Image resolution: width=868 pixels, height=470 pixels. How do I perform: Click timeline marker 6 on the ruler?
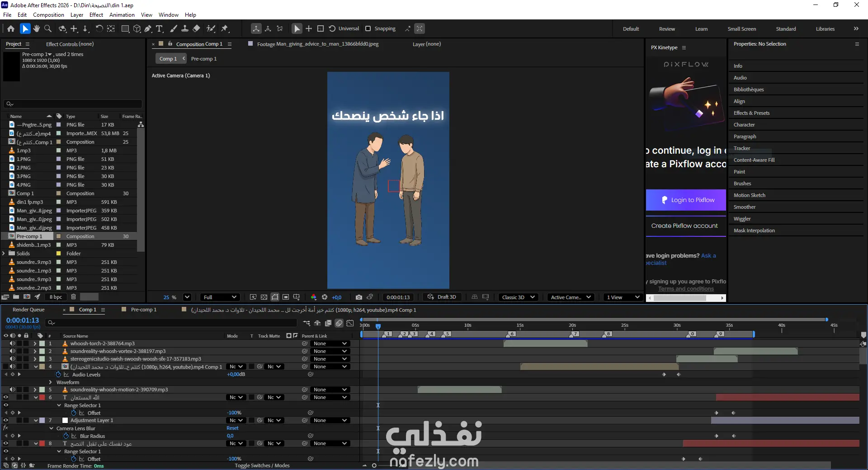(x=511, y=334)
